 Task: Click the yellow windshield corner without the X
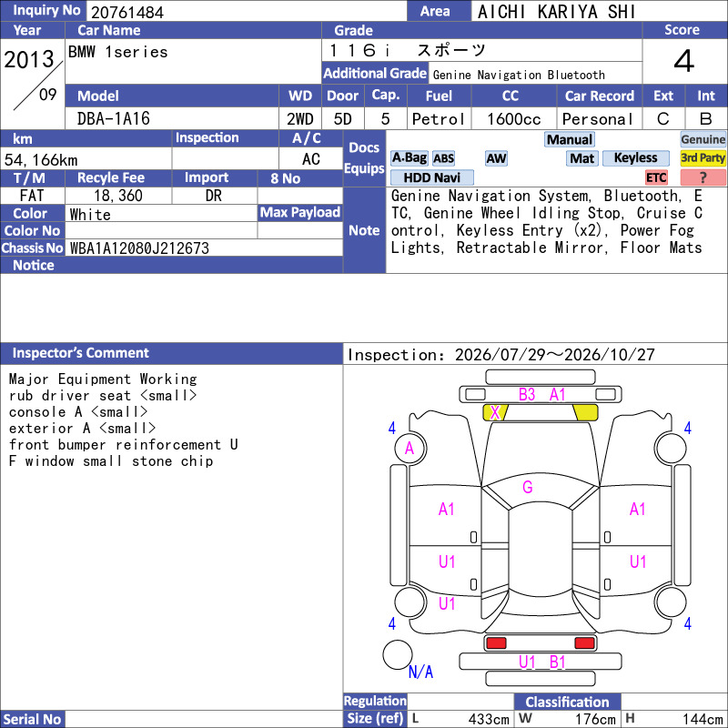(585, 412)
